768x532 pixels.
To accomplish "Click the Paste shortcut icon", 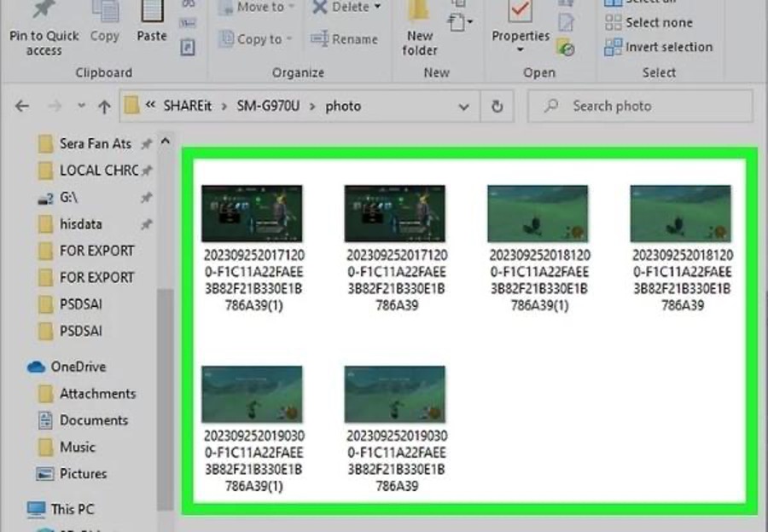I will (x=188, y=48).
